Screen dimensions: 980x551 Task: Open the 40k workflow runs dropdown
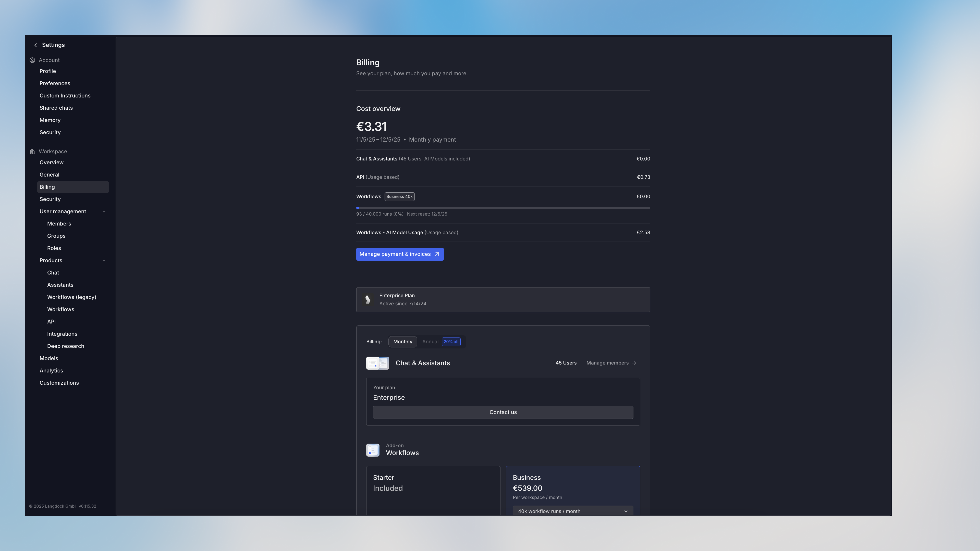coord(572,511)
